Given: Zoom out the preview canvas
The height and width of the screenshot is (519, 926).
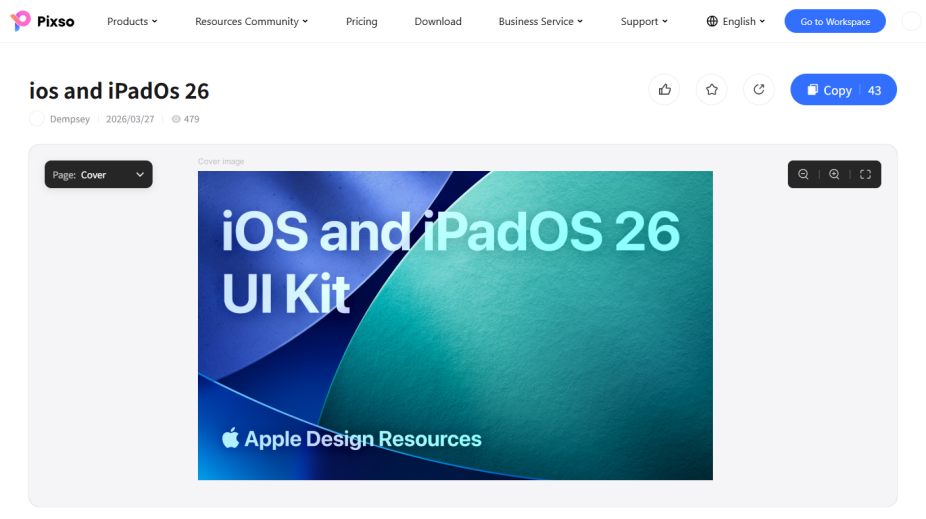Looking at the screenshot, I should (x=803, y=174).
